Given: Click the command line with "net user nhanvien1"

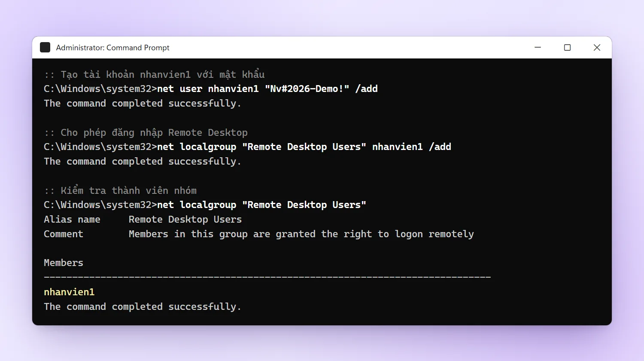Looking at the screenshot, I should (211, 89).
